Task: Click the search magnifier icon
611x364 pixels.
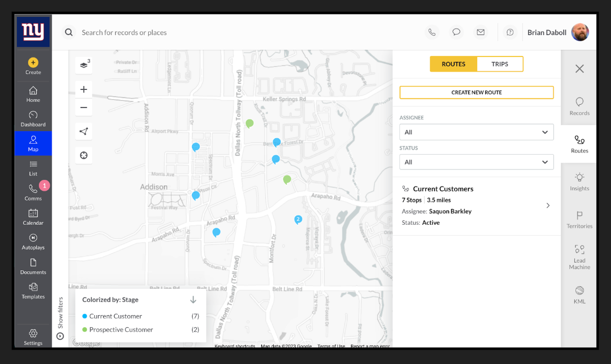Action: [x=69, y=32]
